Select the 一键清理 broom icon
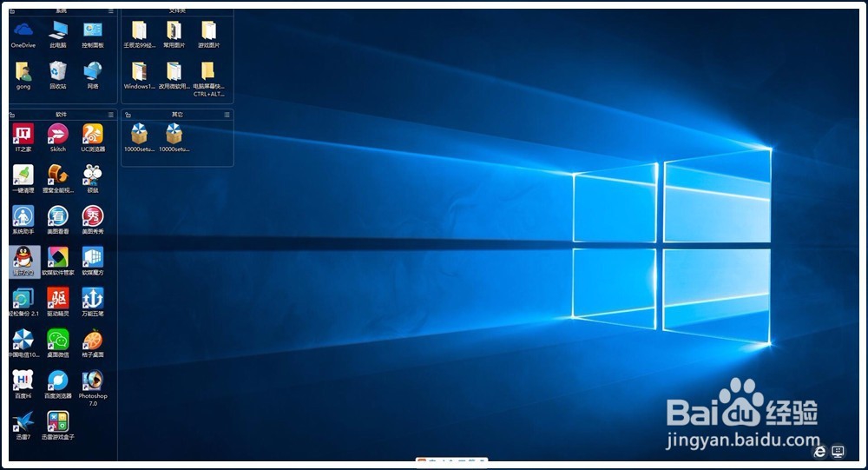The image size is (868, 470). pyautogui.click(x=23, y=179)
